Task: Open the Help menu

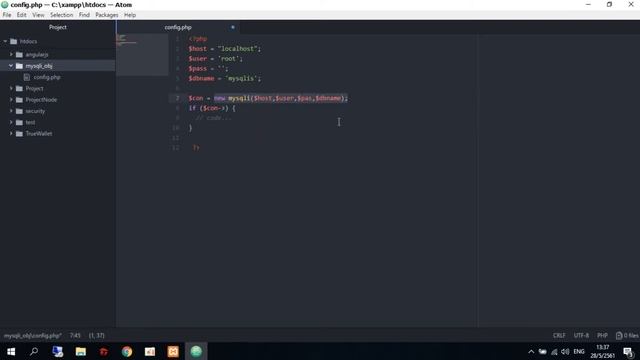Action: [x=130, y=15]
